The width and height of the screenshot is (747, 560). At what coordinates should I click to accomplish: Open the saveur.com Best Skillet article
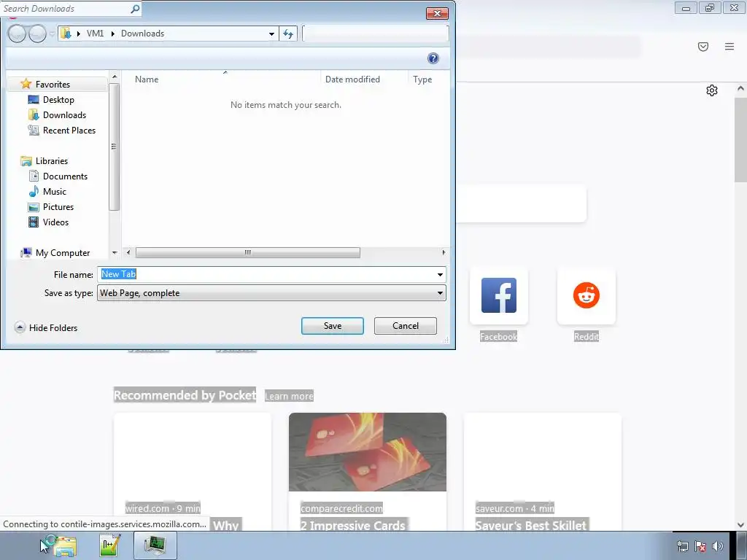[543, 472]
